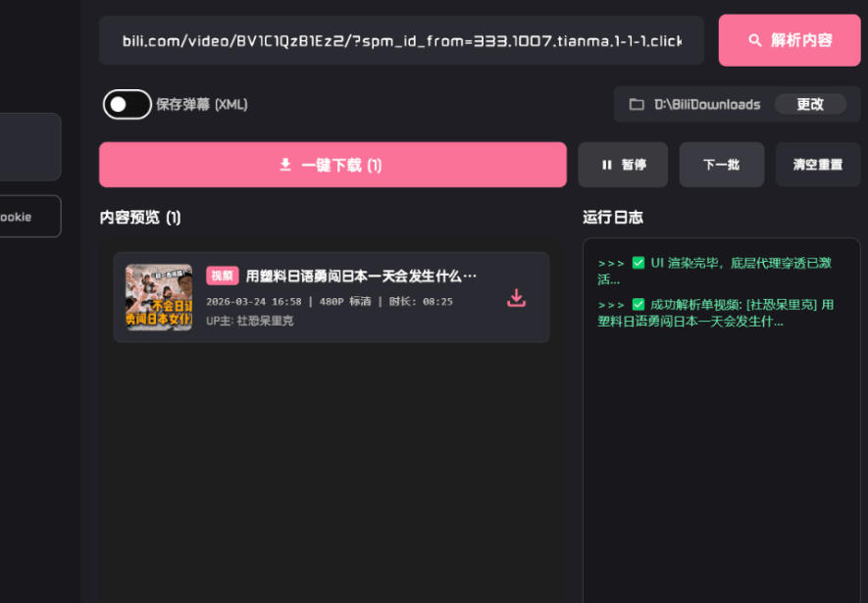Click the download icon on the video card
Screen dimensions: 868x603
516,296
